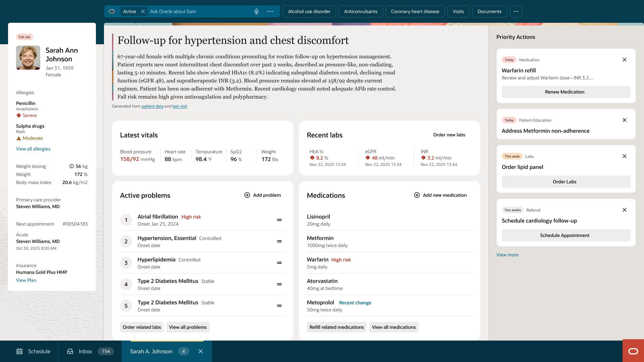
Task: Click the Add problem plus icon
Action: 247,195
